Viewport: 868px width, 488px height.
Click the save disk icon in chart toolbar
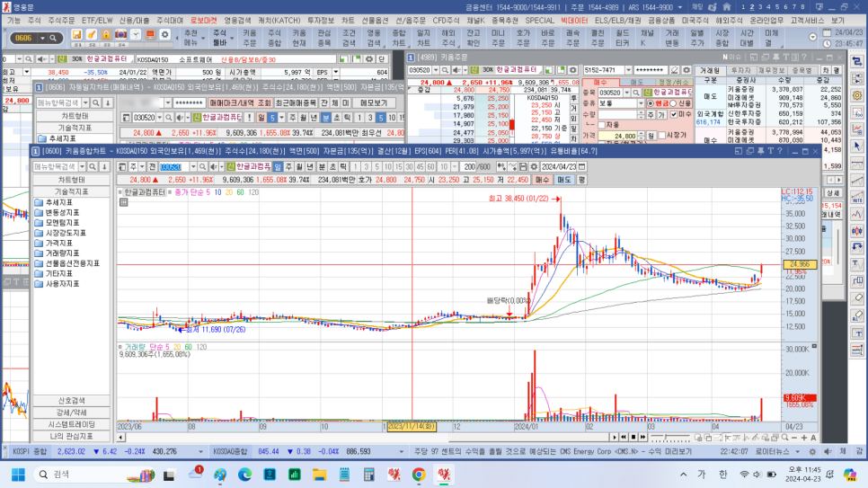pos(523,167)
